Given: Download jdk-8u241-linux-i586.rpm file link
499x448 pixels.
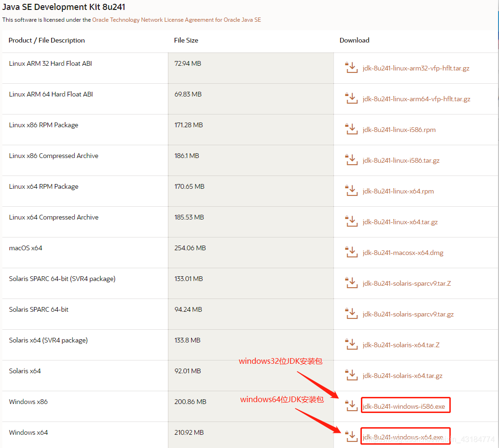Looking at the screenshot, I should pyautogui.click(x=399, y=130).
